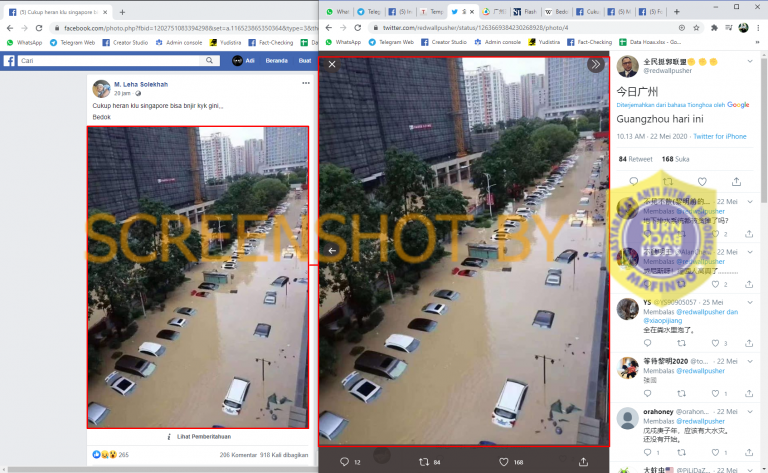The width and height of the screenshot is (768, 473).
Task: Click '206 Komentar' on the Facebook post
Action: (x=238, y=455)
